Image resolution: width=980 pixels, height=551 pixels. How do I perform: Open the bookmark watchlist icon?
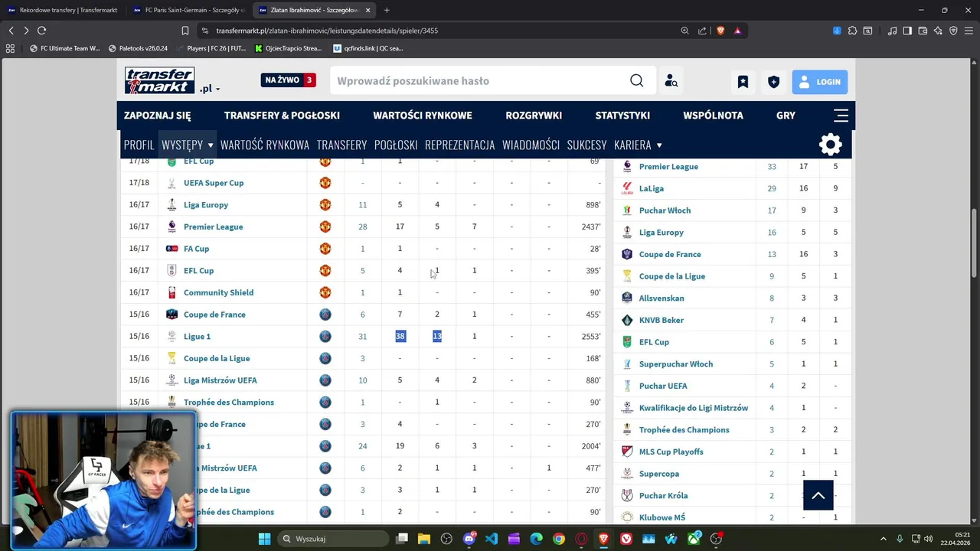click(x=743, y=82)
